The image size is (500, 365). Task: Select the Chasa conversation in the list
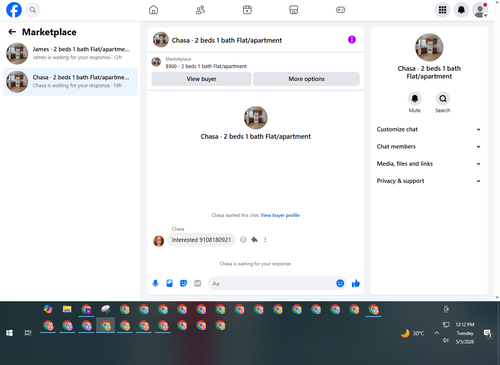tap(70, 82)
